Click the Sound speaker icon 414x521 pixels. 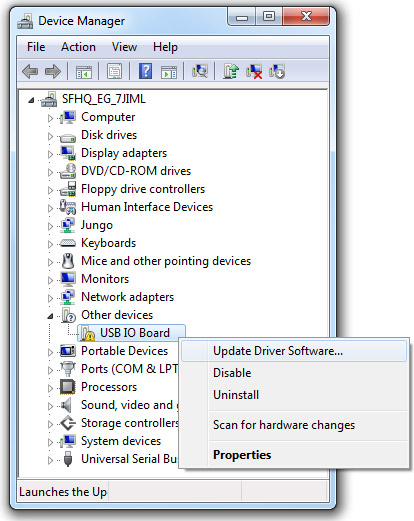67,405
